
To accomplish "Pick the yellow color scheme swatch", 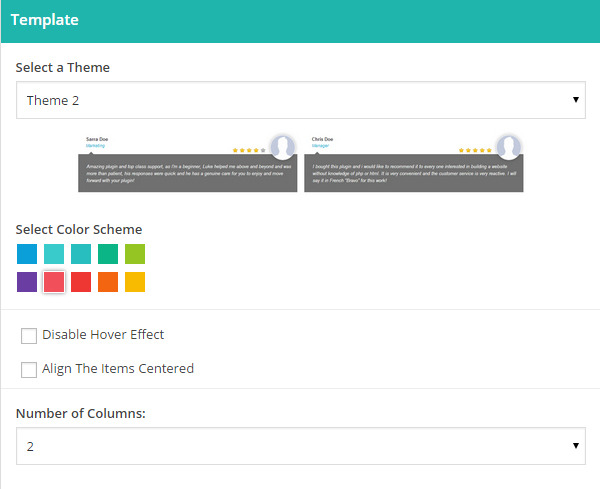I will pos(135,282).
